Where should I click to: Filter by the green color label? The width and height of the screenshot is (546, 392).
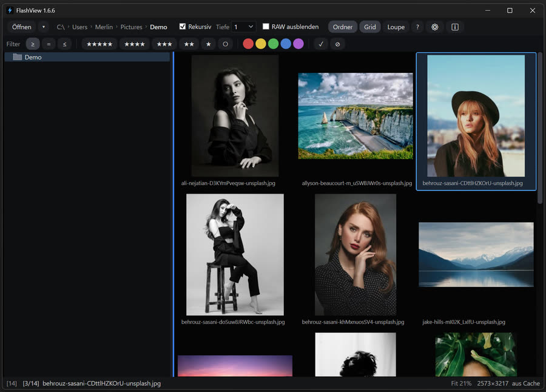(273, 44)
